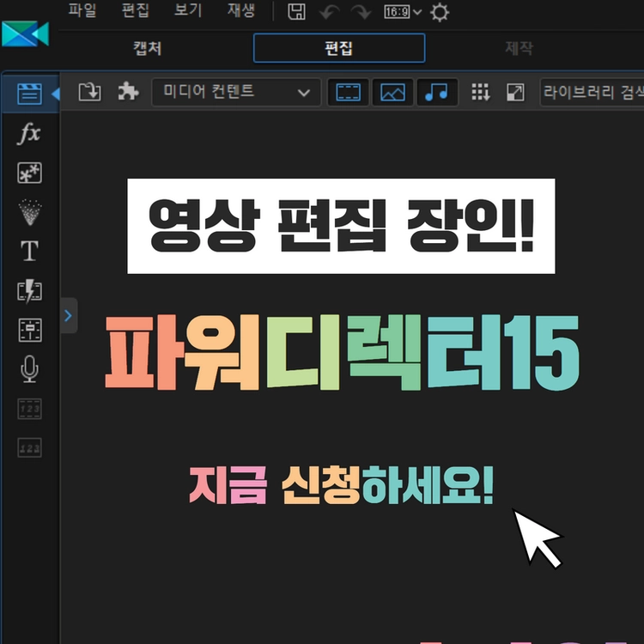The image size is (644, 644).
Task: Open the Audio Mixing Room icon
Action: point(30,331)
